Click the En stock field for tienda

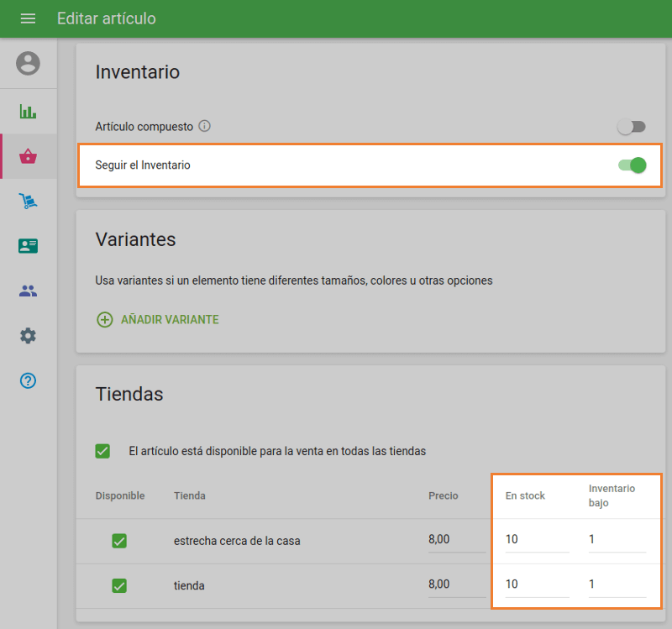coord(535,584)
